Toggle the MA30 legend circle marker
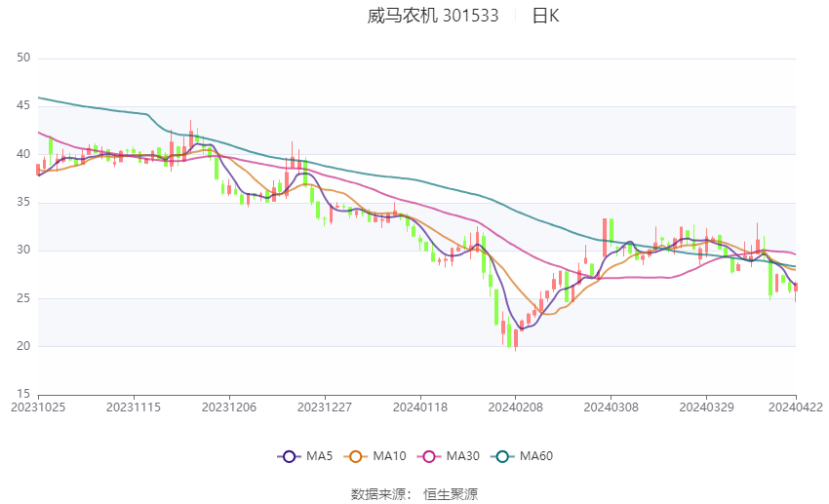 427,456
